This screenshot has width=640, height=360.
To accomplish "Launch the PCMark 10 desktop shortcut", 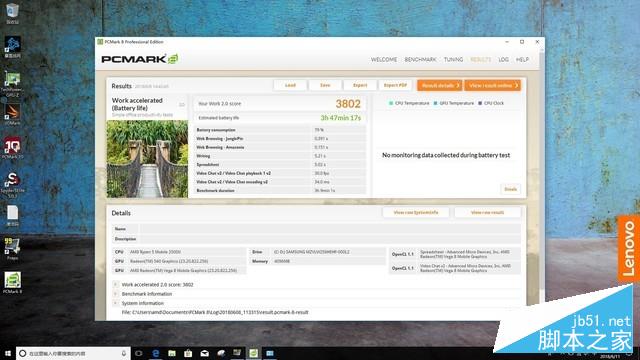I will click(12, 148).
